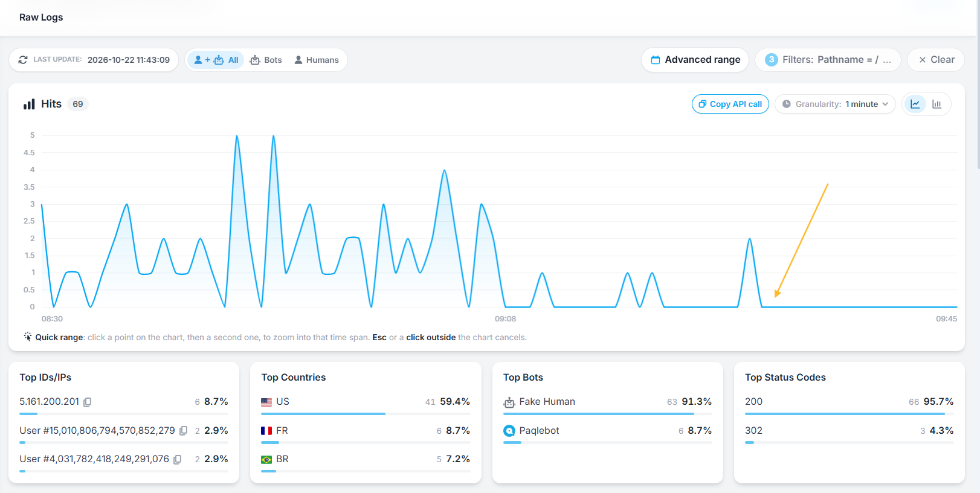Show all humans and bots traffic
This screenshot has height=493, width=980.
216,60
